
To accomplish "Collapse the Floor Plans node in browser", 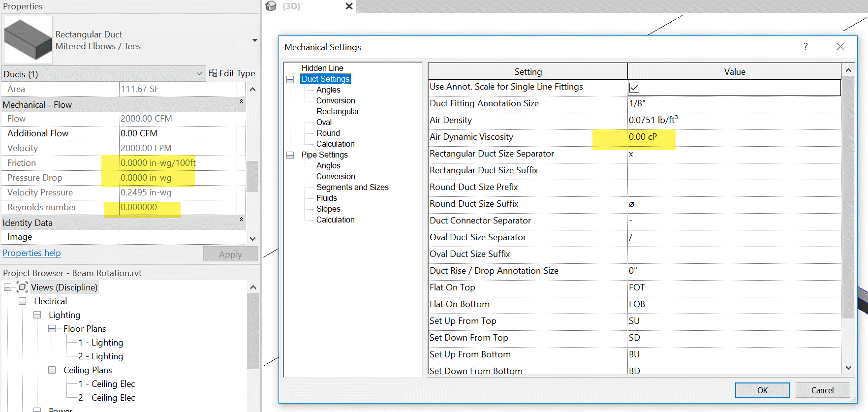I will [52, 328].
